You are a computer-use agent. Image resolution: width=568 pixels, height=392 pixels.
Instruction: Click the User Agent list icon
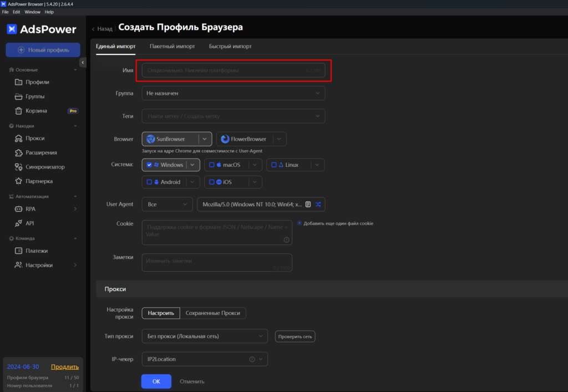coord(308,205)
